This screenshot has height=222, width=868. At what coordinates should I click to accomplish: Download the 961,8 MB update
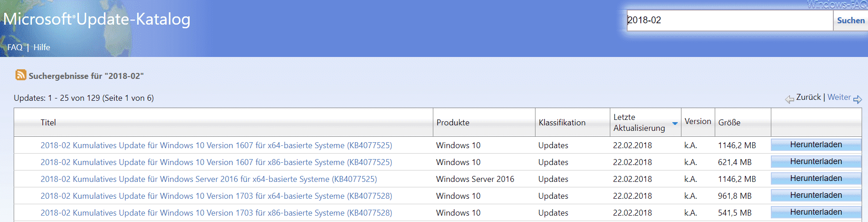pos(816,195)
